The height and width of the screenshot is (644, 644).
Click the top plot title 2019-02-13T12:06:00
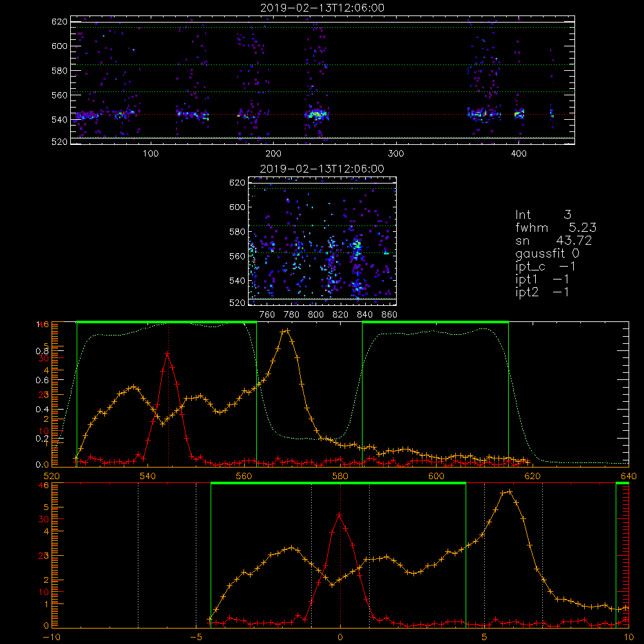[322, 8]
